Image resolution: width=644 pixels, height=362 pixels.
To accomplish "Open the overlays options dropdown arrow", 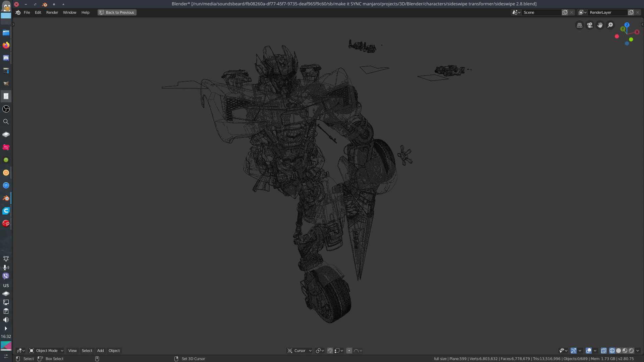I will click(595, 351).
